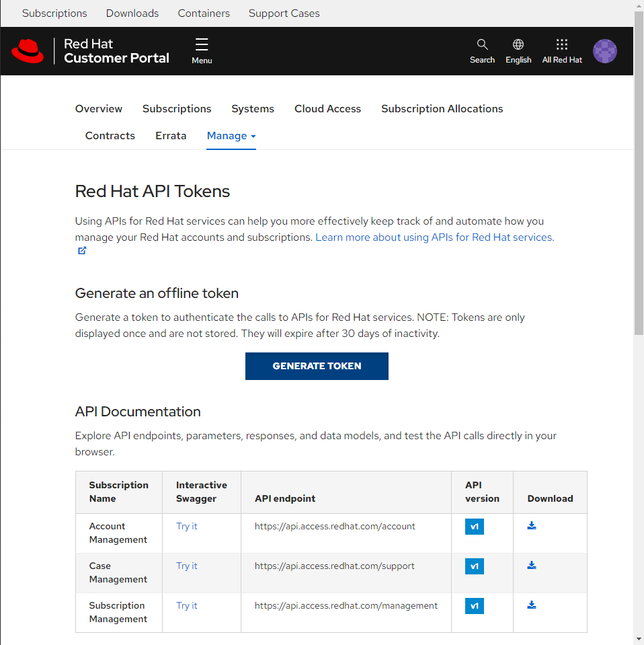Image resolution: width=644 pixels, height=645 pixels.
Task: Open Try it for Account Management
Action: (x=187, y=527)
